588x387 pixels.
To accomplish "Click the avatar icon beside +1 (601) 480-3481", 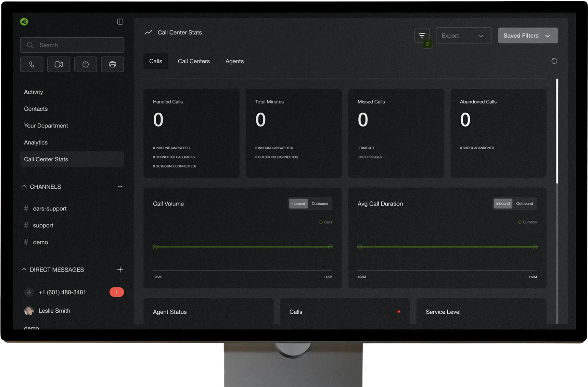I will click(x=29, y=292).
